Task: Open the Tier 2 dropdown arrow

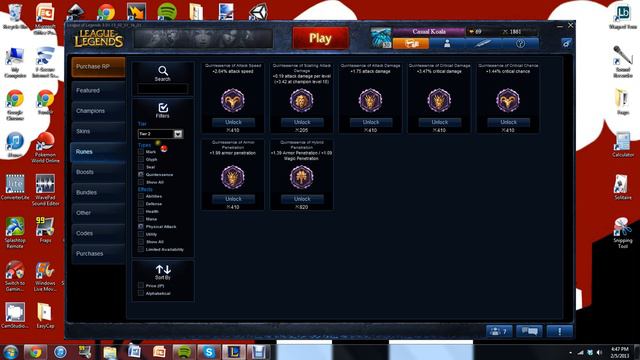Action: [178, 134]
